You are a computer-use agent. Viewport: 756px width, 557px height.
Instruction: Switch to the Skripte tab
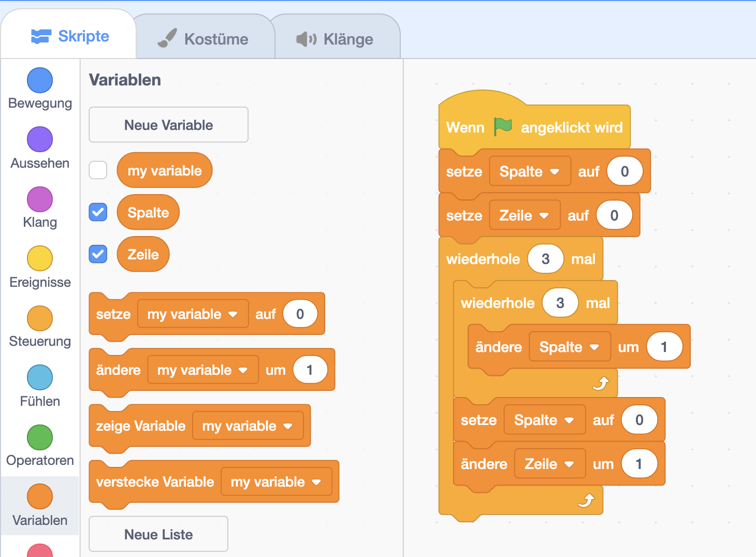69,36
